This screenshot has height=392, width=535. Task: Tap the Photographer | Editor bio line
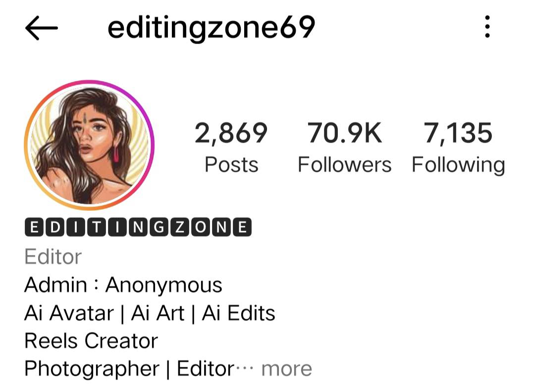[x=129, y=370]
